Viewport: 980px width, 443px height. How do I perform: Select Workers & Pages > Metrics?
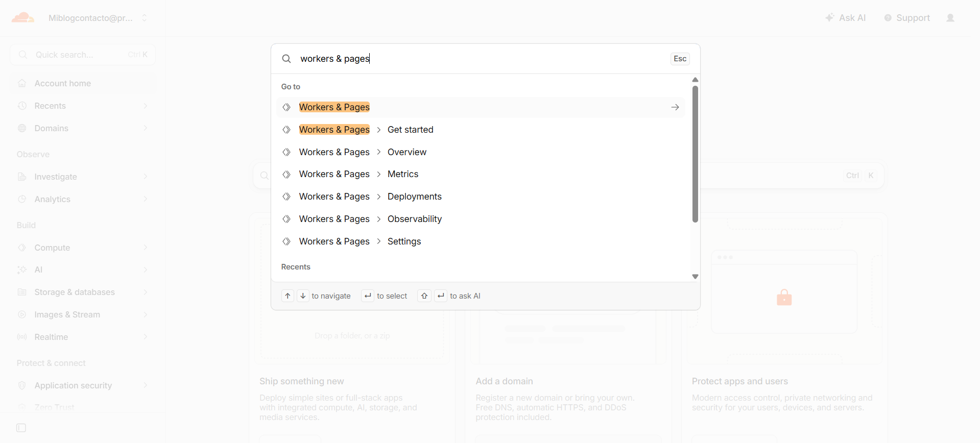pos(481,174)
